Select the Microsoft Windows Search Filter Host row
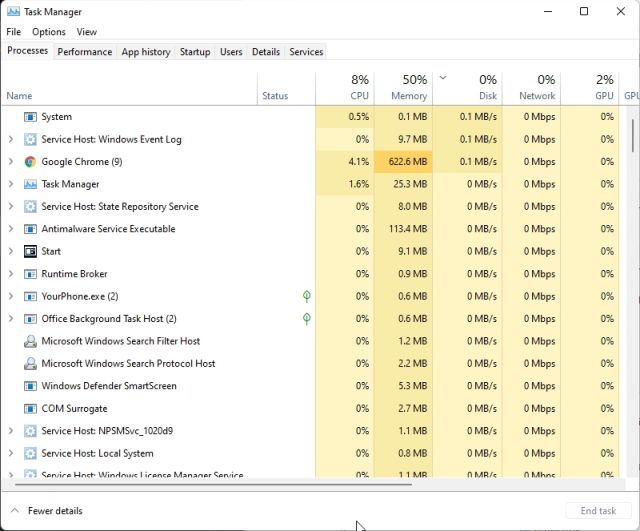 310,341
